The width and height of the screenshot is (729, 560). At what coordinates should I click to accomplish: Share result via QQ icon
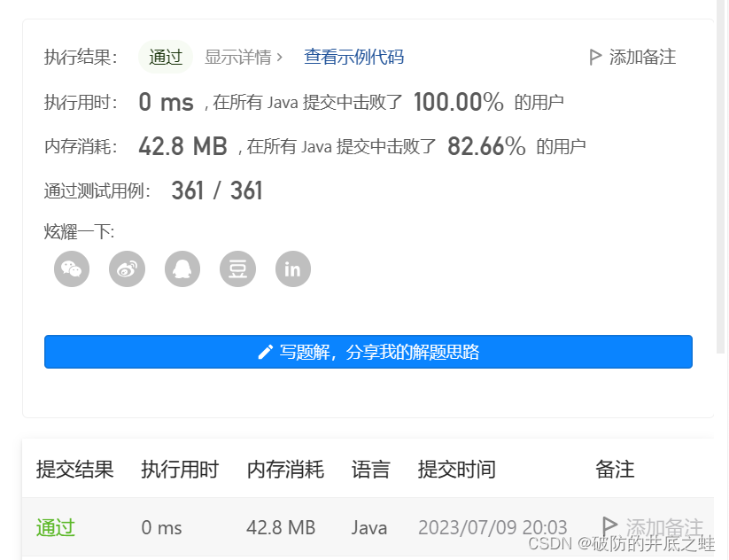[182, 268]
